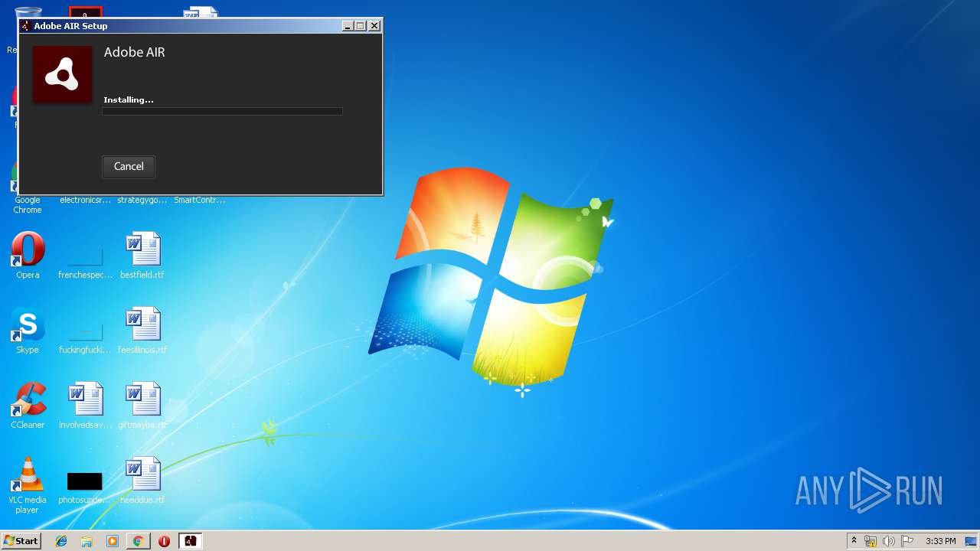Open the network status tray icon
The width and height of the screenshot is (980, 551).
click(871, 541)
